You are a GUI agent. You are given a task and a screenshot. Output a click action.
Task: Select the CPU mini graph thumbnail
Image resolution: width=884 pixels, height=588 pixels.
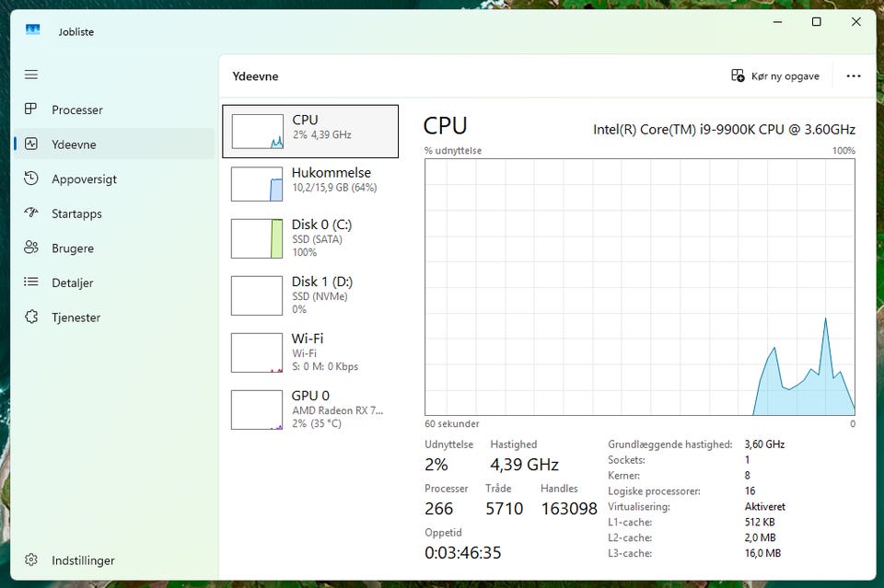click(258, 132)
